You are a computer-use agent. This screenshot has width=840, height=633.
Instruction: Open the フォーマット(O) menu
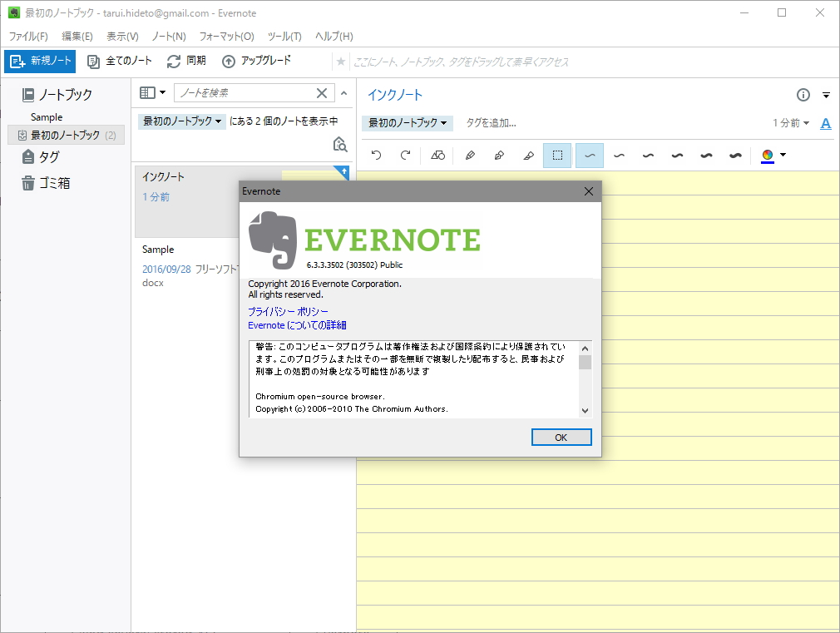click(226, 37)
